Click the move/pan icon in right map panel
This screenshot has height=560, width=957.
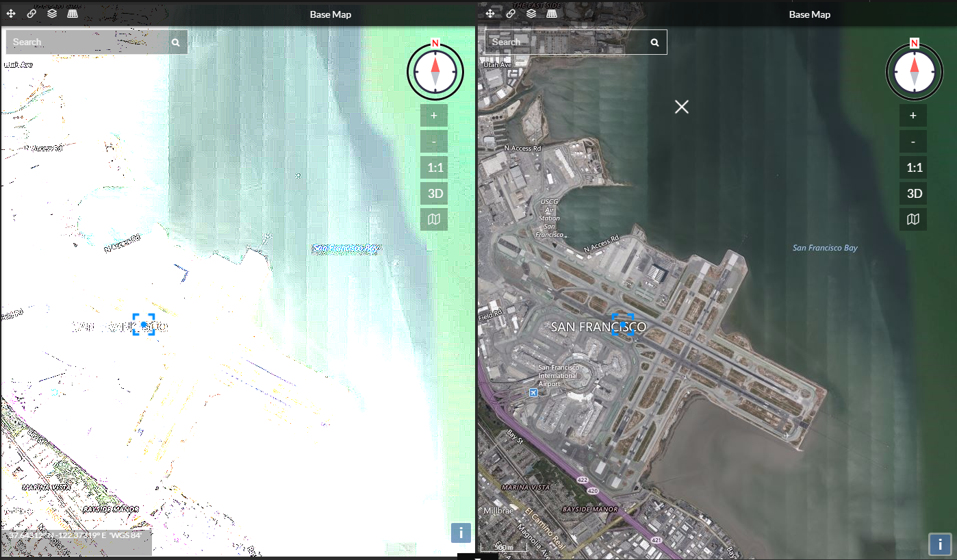(x=490, y=14)
